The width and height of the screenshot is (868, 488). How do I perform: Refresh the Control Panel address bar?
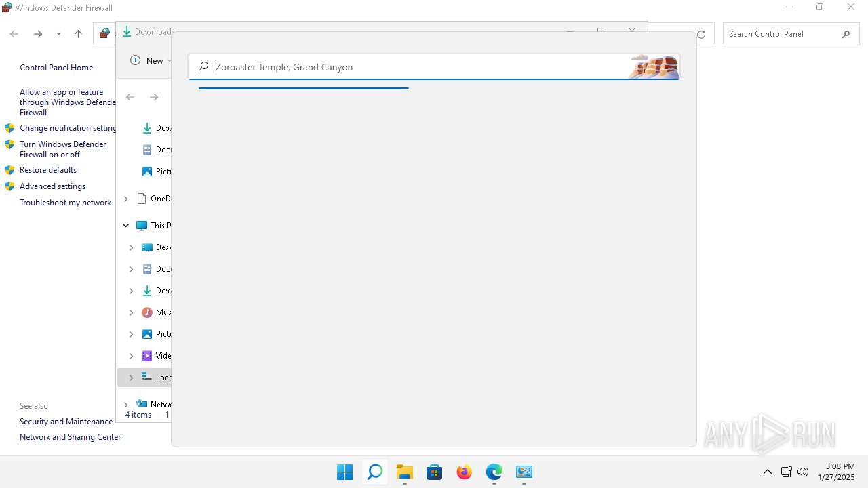coord(701,34)
